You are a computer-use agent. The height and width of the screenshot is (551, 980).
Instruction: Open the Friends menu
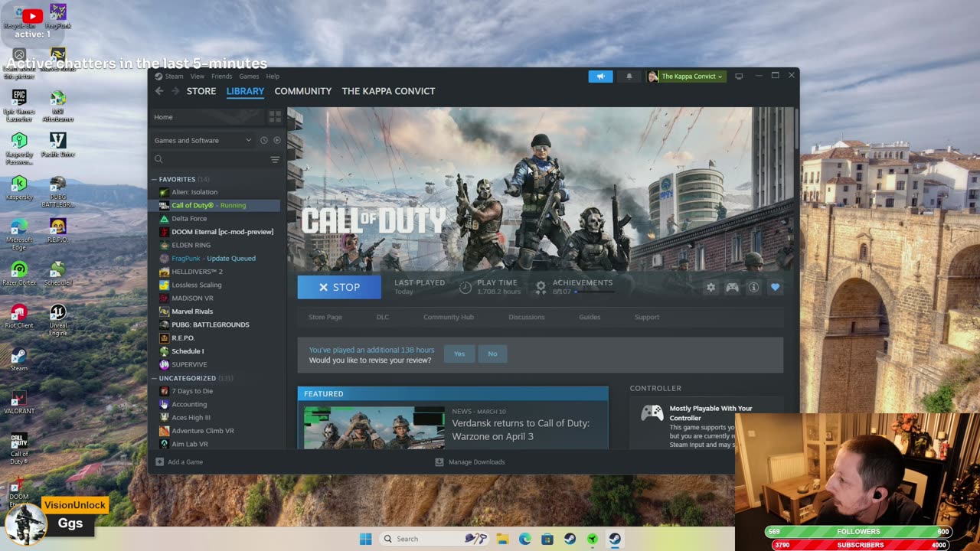[222, 77]
